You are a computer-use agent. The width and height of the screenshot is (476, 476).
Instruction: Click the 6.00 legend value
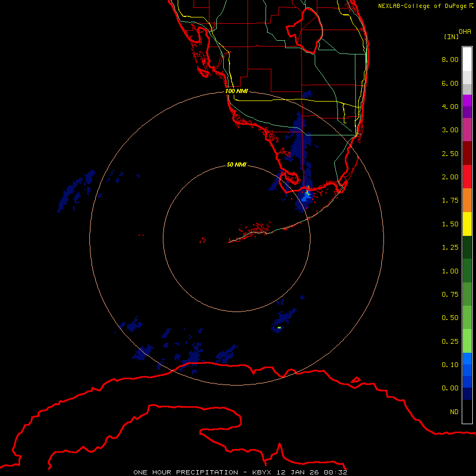pos(450,83)
